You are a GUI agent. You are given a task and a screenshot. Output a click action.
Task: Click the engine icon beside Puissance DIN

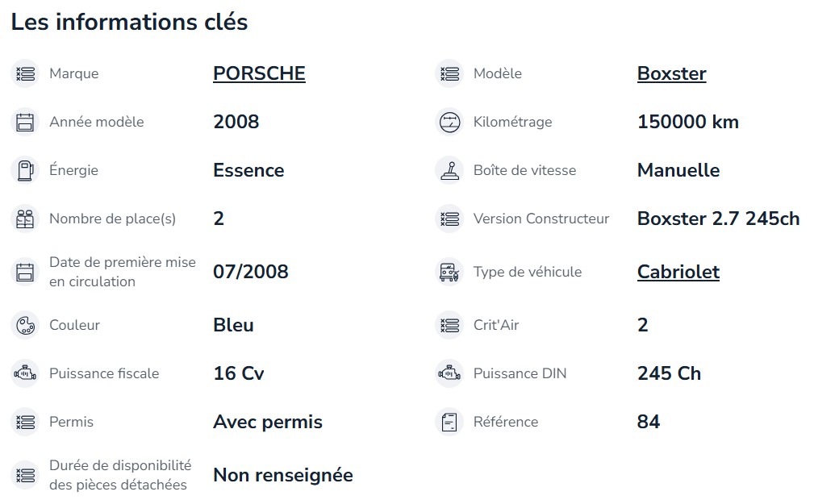(449, 373)
